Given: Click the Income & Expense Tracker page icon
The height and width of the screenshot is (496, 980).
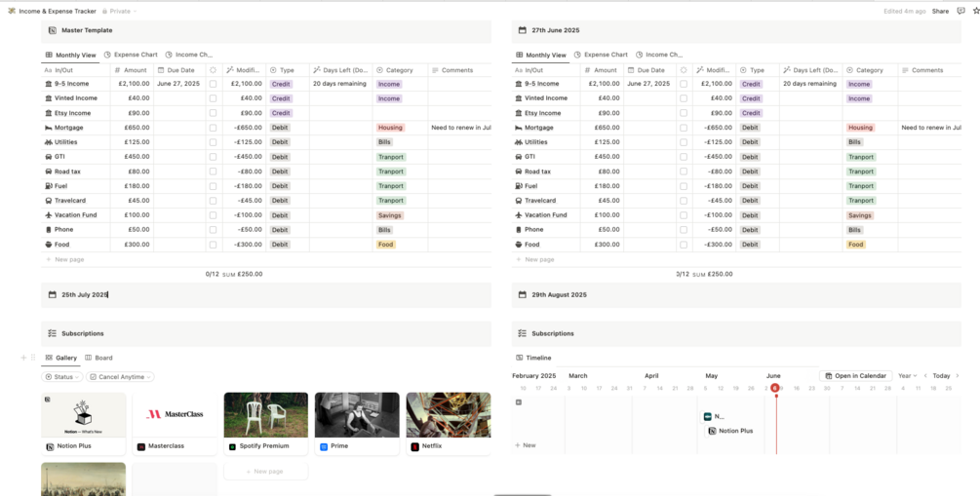Looking at the screenshot, I should tap(12, 12).
